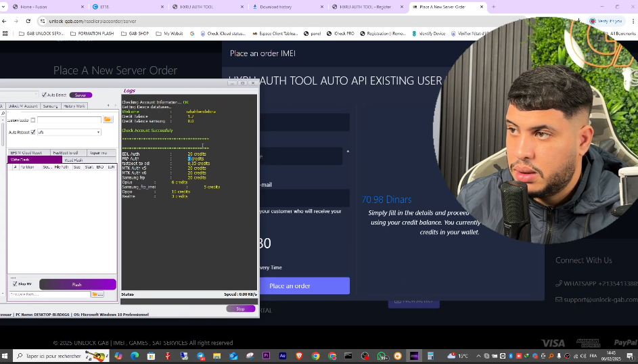638x364 pixels.
Task: Click the purple Server button
Action: [x=81, y=95]
